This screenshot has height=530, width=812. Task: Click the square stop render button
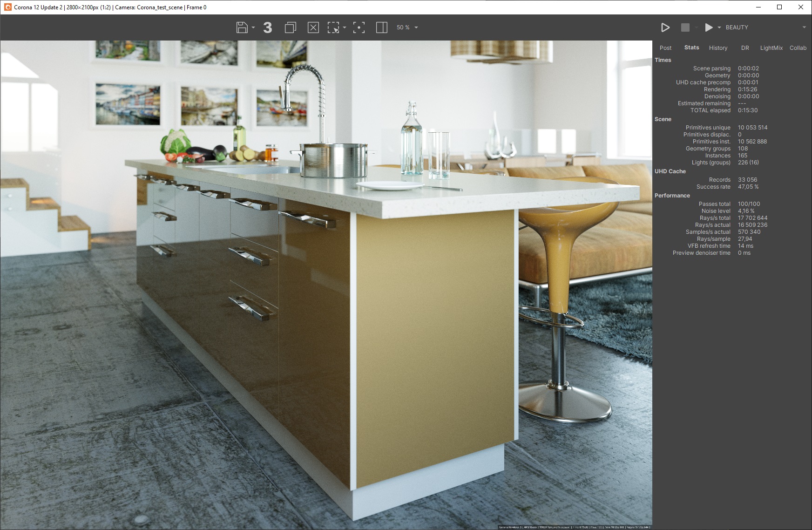[x=685, y=27]
